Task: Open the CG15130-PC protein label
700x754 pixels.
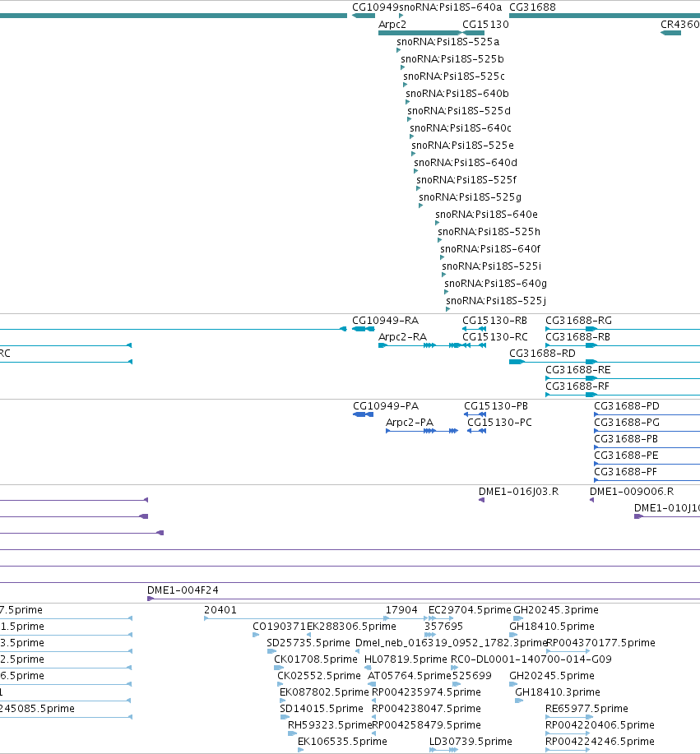Action: coord(499,423)
